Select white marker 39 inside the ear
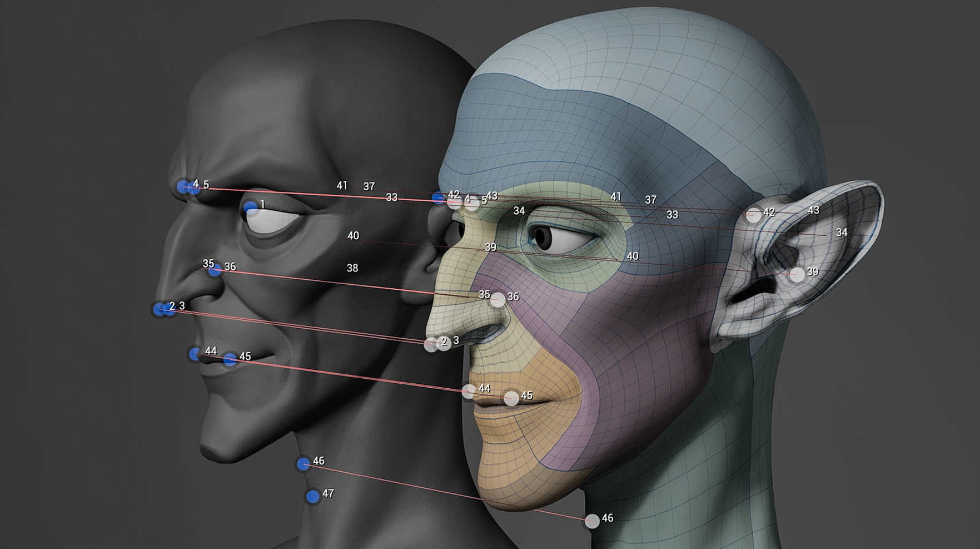The height and width of the screenshot is (549, 980). pyautogui.click(x=797, y=274)
